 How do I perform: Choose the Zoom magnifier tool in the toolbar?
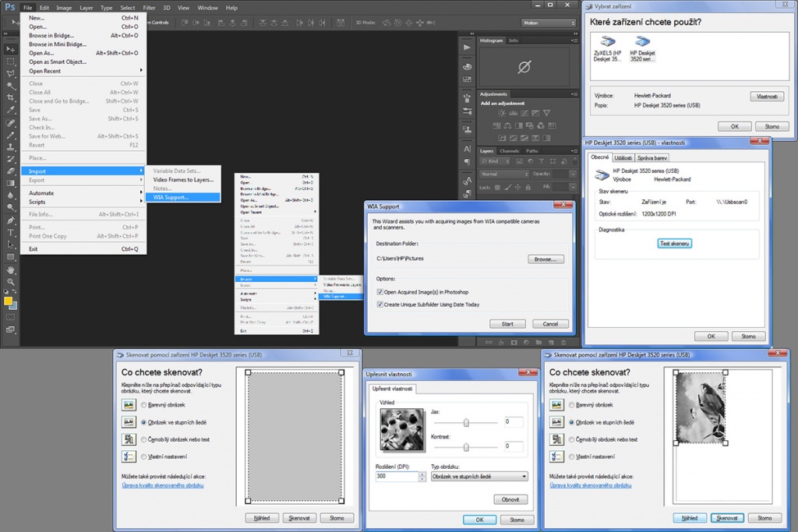[x=10, y=281]
